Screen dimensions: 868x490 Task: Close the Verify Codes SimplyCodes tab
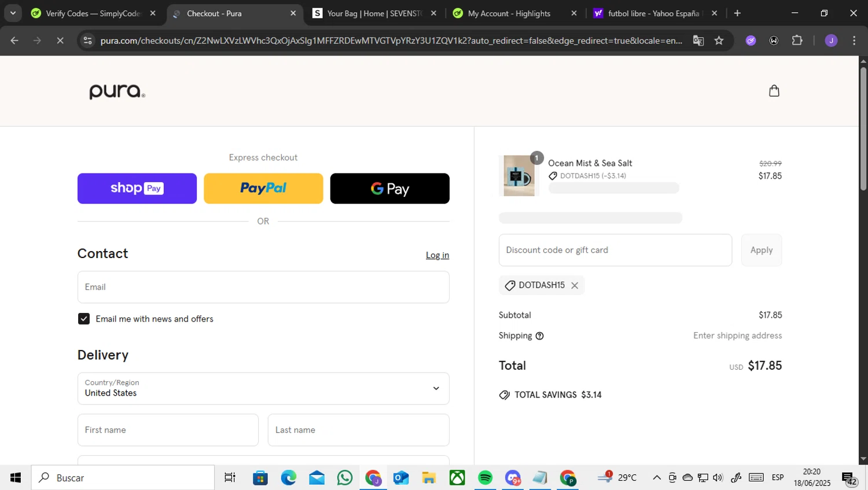[153, 13]
